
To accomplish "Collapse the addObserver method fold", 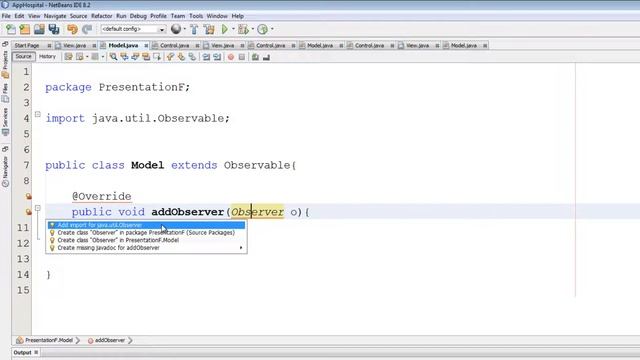I will (x=38, y=208).
